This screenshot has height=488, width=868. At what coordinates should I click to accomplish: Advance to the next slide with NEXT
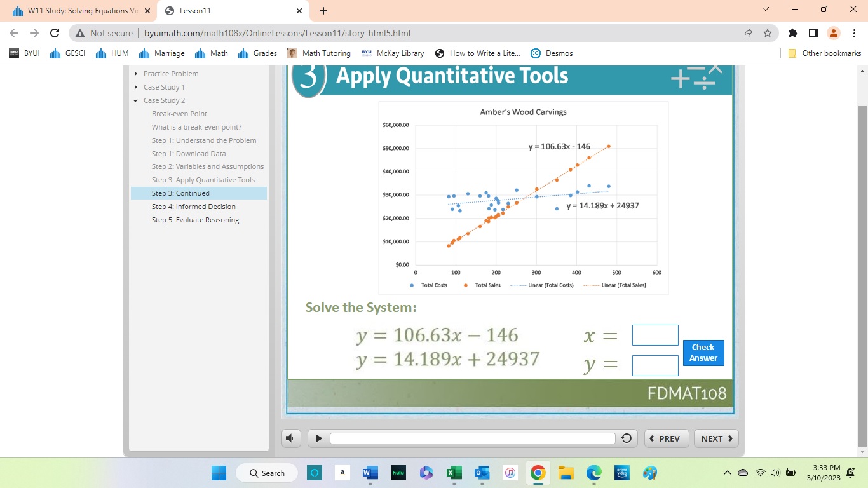pos(716,438)
